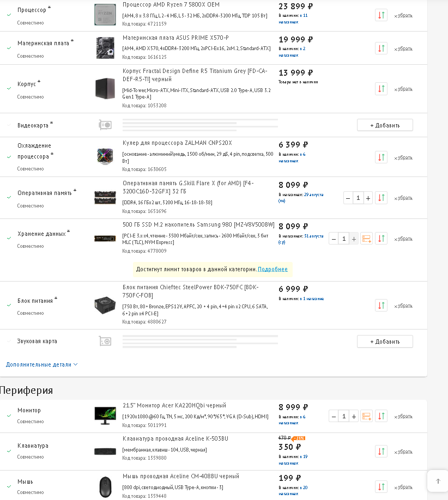Increase G.Skill RAM quantity by one
Viewport: 448px width, 500px height.
click(368, 198)
